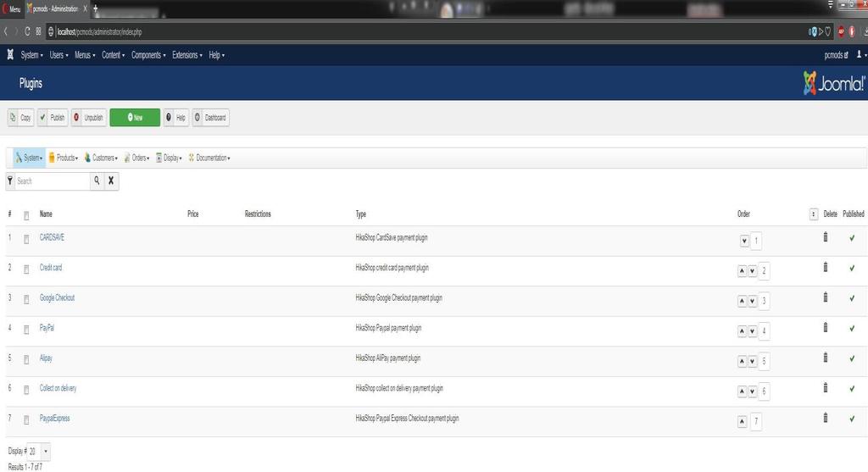868x472 pixels.
Task: Click the Joomla home icon in top menu
Action: pyautogui.click(x=10, y=54)
